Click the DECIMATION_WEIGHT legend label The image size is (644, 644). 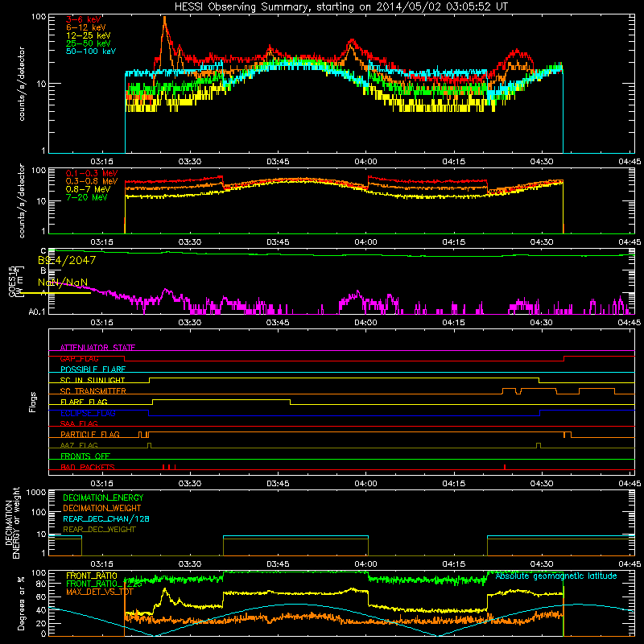pyautogui.click(x=102, y=508)
